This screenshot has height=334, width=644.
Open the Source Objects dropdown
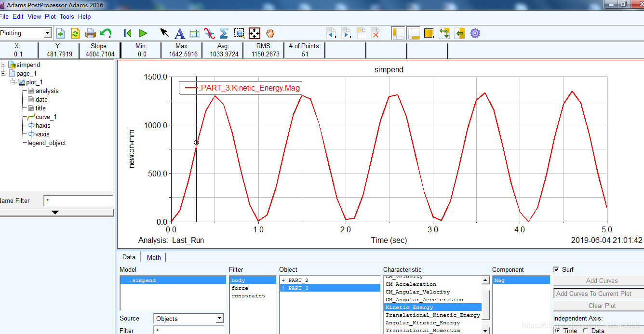coord(219,319)
